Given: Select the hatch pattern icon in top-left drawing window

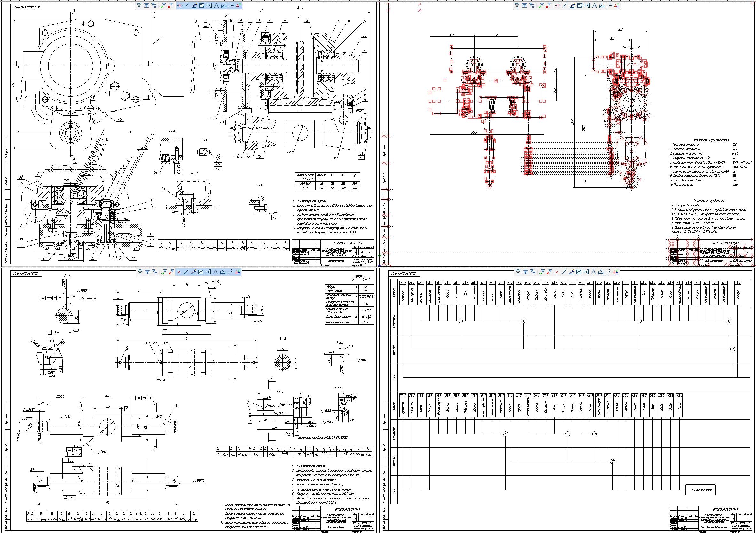Looking at the screenshot, I should pos(201,6).
